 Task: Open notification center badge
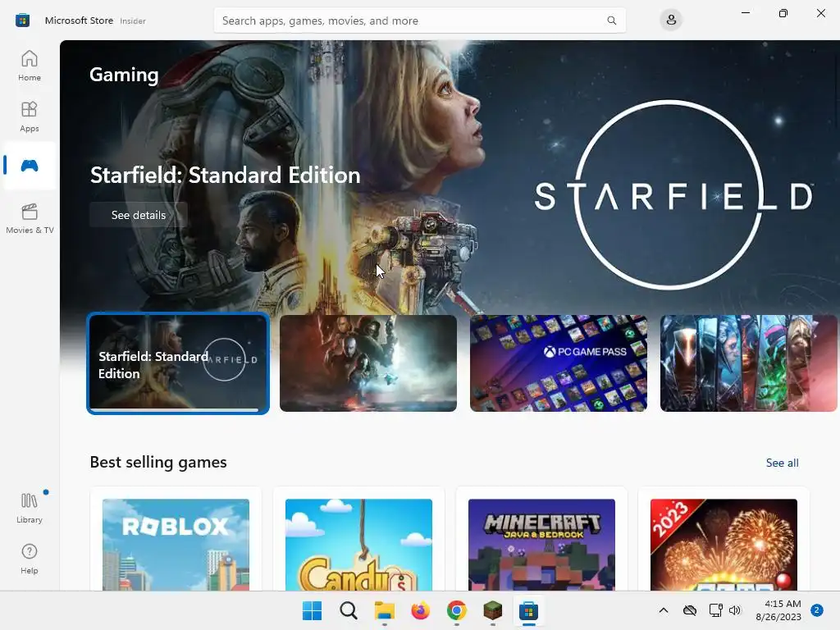[x=817, y=610]
